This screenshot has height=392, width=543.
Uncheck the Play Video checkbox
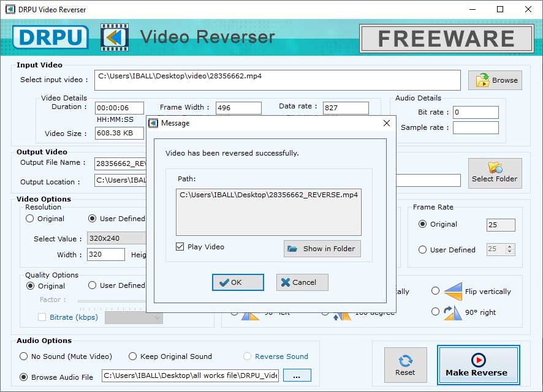[x=180, y=247]
